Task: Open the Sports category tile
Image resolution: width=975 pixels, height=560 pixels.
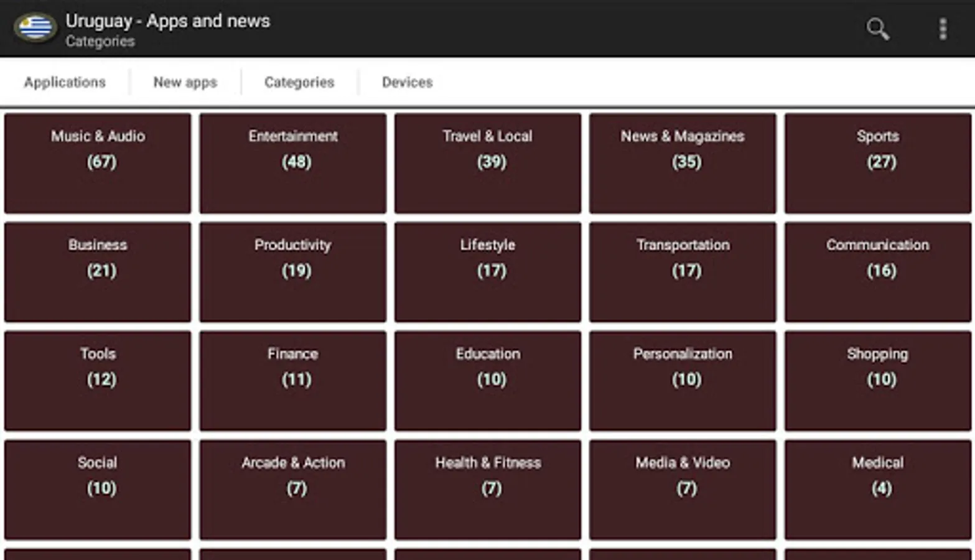Action: [878, 163]
